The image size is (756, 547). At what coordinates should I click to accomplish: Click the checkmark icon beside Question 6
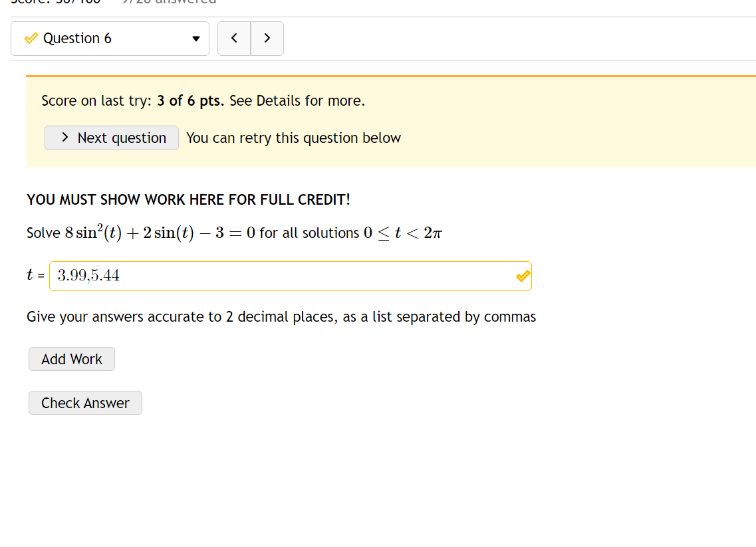[30, 38]
